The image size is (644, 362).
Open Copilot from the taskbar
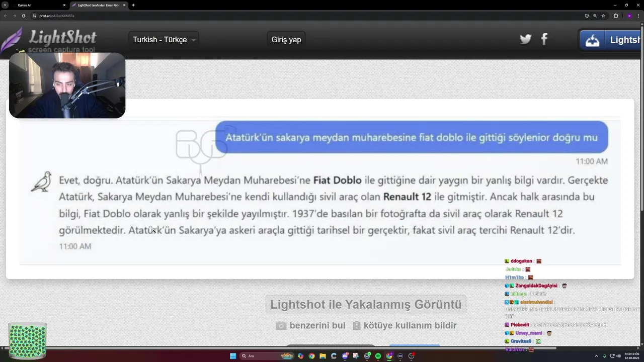(x=300, y=356)
